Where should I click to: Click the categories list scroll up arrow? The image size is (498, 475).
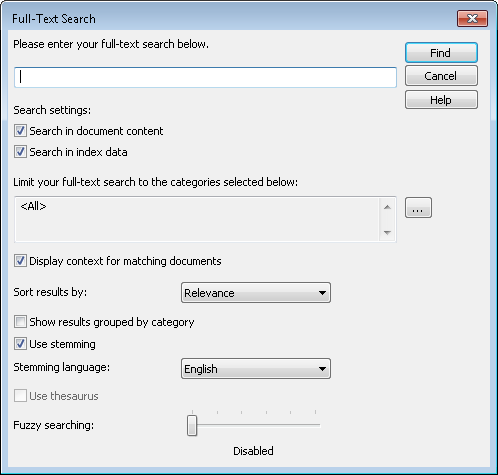coord(387,207)
